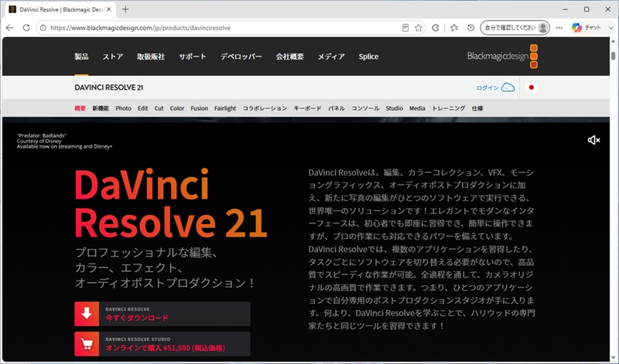Open the Japan flag region selector
Screen dimensions: 619x364
point(532,87)
